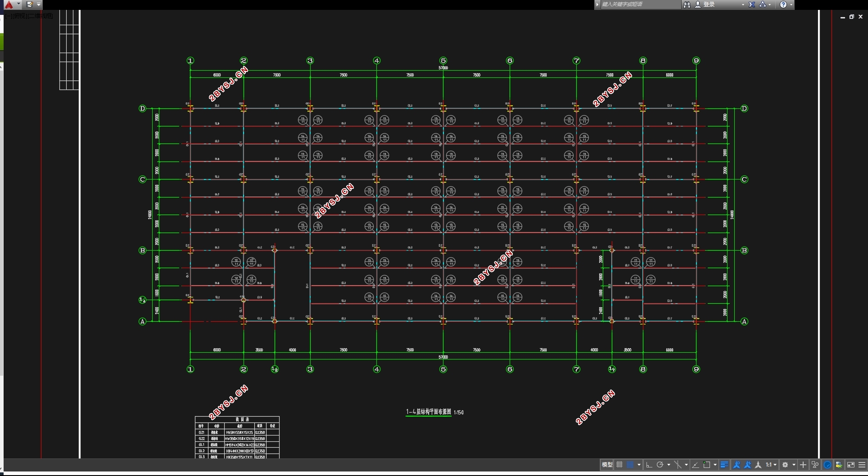Switch to the 模型 model space button
This screenshot has width=868, height=476.
pos(607,465)
